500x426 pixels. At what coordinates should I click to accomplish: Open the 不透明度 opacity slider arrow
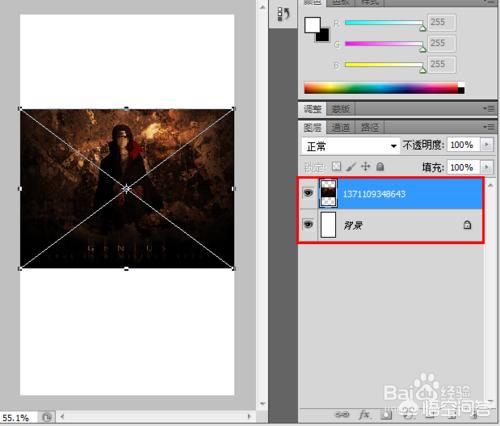(487, 145)
